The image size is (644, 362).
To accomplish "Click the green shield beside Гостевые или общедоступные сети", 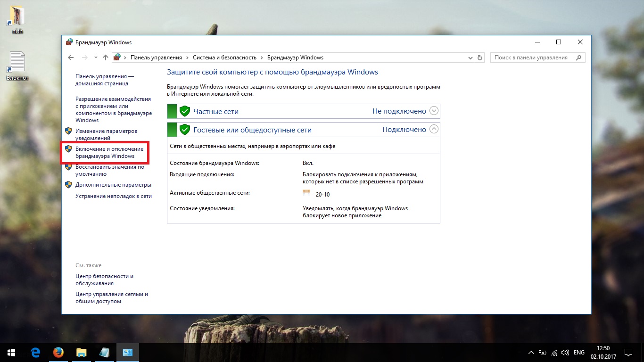I will coord(185,130).
